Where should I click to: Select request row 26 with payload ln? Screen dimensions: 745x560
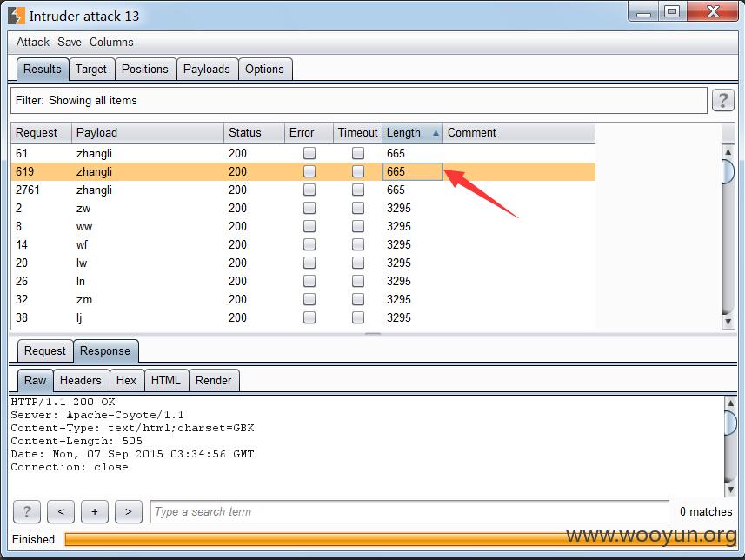[x=303, y=281]
